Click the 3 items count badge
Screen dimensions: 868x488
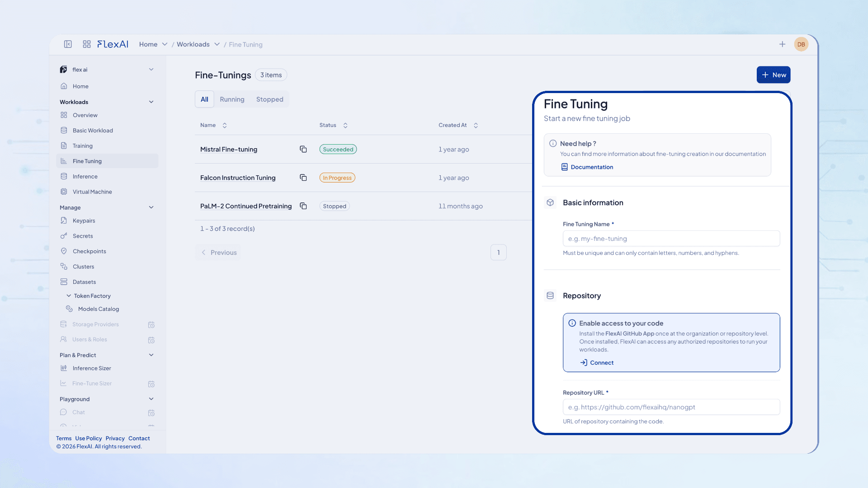271,75
